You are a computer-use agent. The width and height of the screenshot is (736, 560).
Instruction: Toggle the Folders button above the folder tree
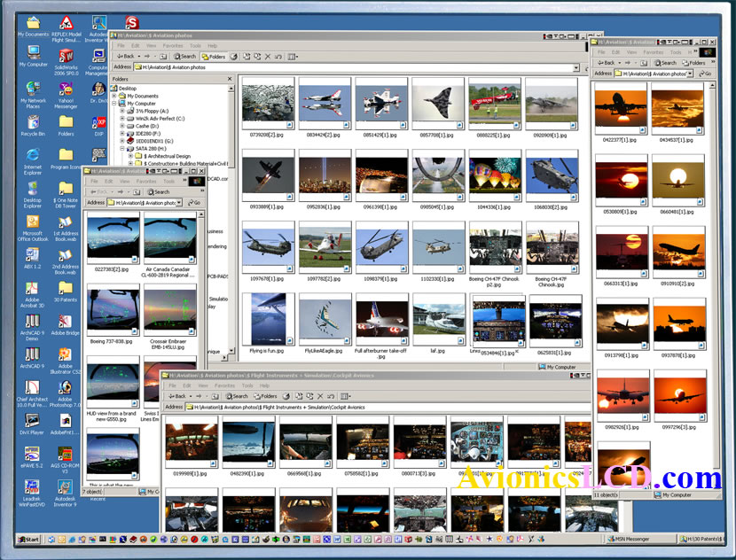pyautogui.click(x=213, y=57)
